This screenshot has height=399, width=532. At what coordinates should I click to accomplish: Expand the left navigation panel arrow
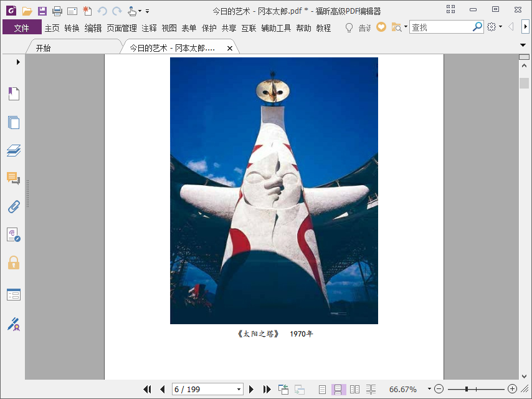(18, 62)
